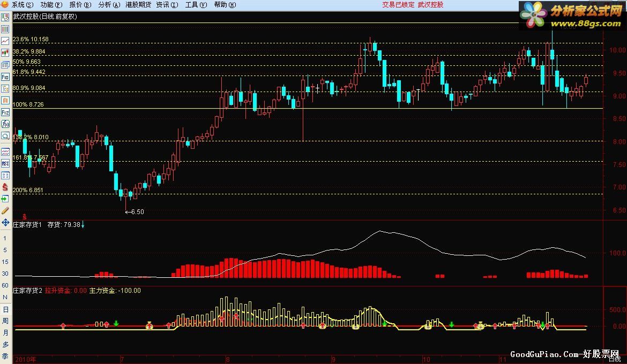Click the stacked windows sidebar icon
This screenshot has height=364, width=627.
click(x=5, y=65)
